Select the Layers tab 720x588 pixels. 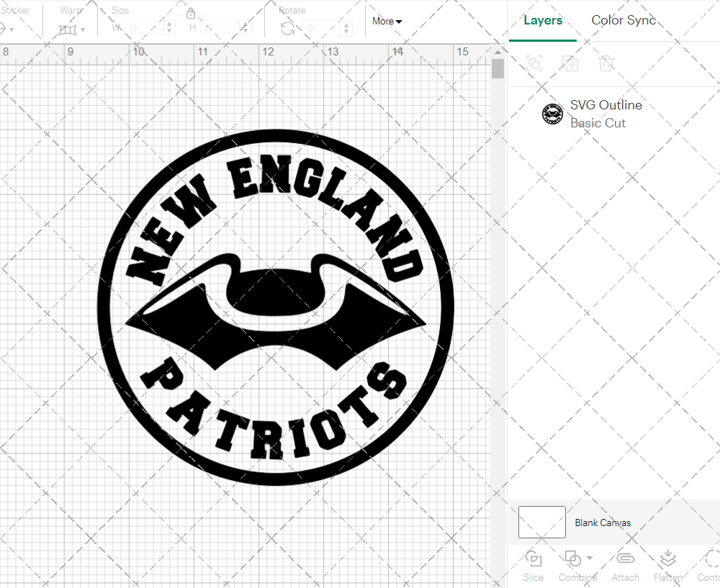pyautogui.click(x=543, y=20)
